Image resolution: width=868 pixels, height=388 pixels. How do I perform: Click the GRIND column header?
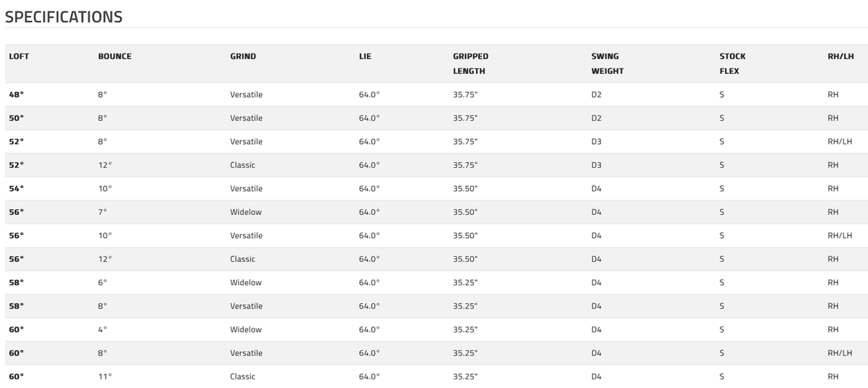tap(243, 56)
